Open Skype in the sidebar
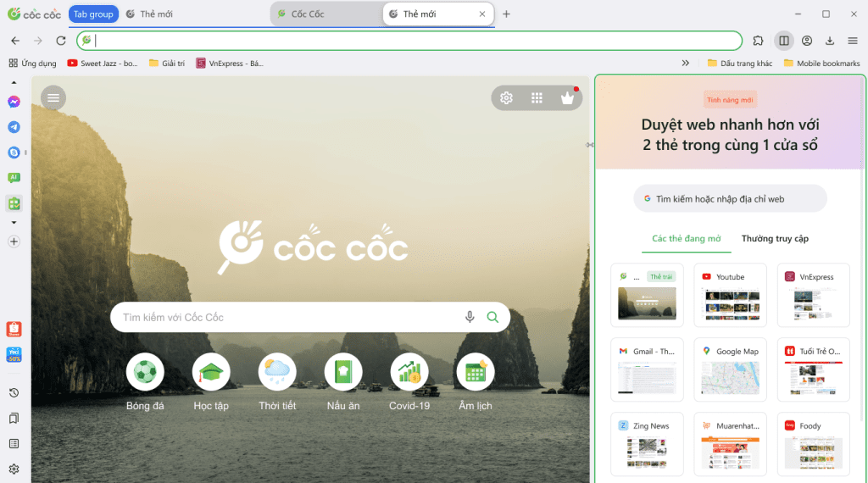 click(x=14, y=153)
